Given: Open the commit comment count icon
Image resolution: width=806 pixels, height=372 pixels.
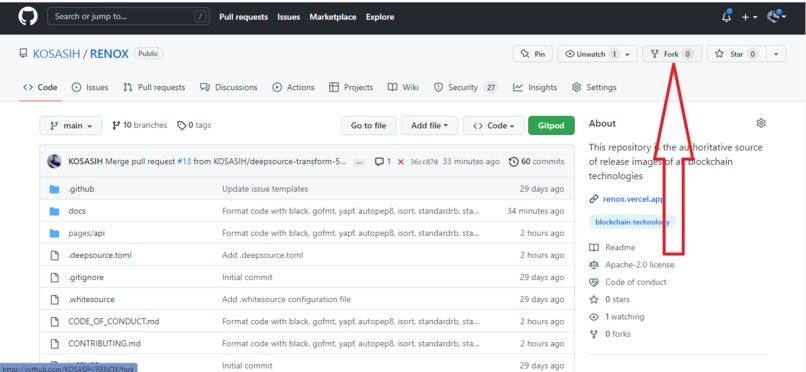Looking at the screenshot, I should (x=383, y=161).
